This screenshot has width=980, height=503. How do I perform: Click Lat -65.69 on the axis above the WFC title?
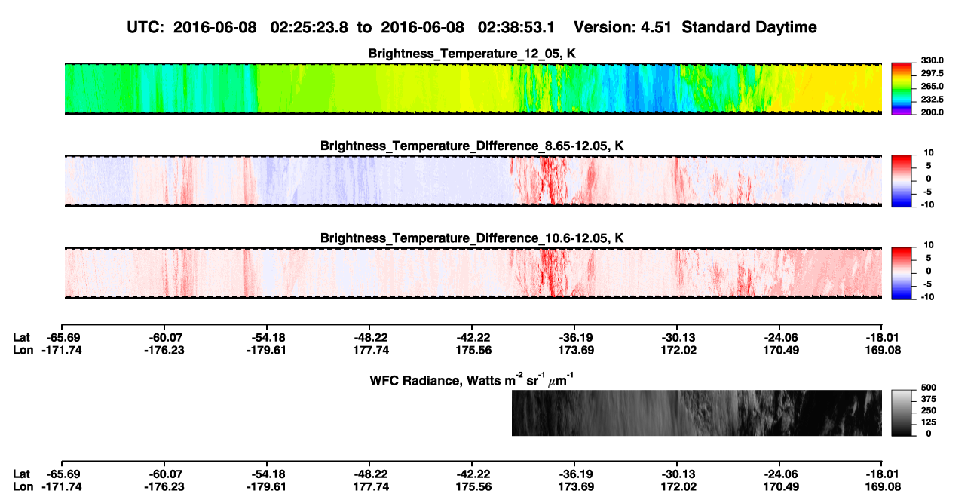[x=63, y=337]
